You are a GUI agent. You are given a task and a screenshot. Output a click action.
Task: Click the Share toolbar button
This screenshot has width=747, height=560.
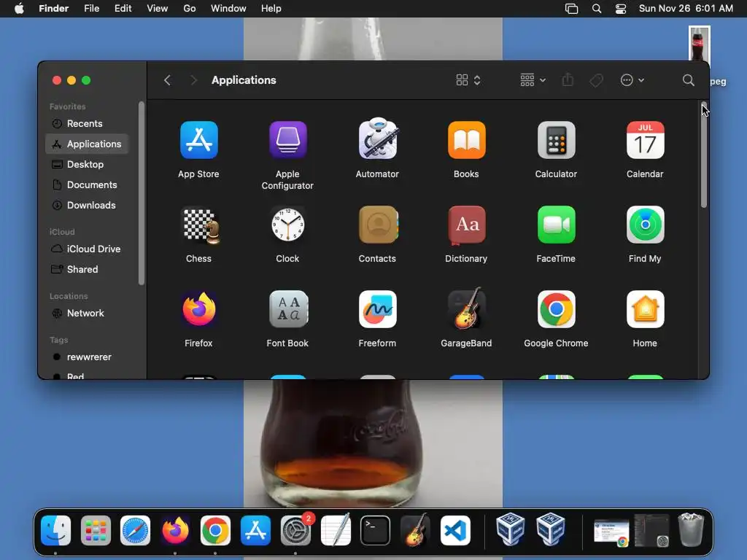568,80
